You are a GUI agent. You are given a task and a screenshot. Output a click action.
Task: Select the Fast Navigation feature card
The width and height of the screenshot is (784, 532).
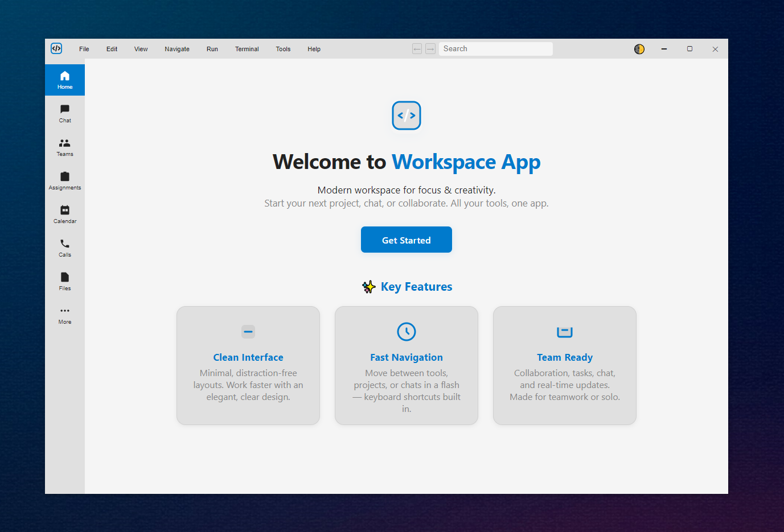pos(406,365)
